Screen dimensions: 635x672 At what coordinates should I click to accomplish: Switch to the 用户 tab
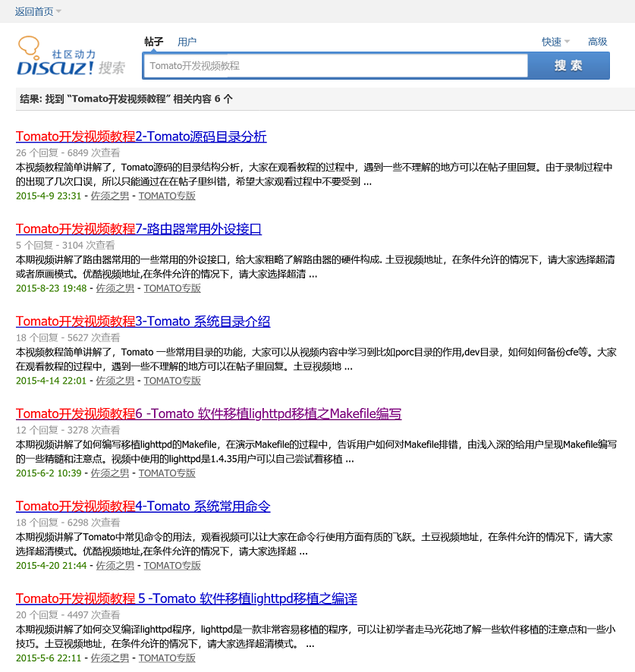point(187,42)
